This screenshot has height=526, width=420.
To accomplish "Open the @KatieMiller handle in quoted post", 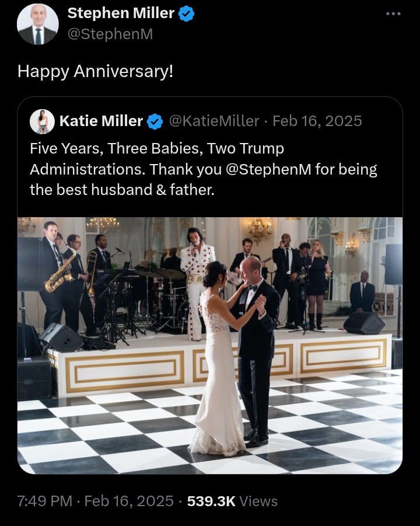I will pos(213,121).
